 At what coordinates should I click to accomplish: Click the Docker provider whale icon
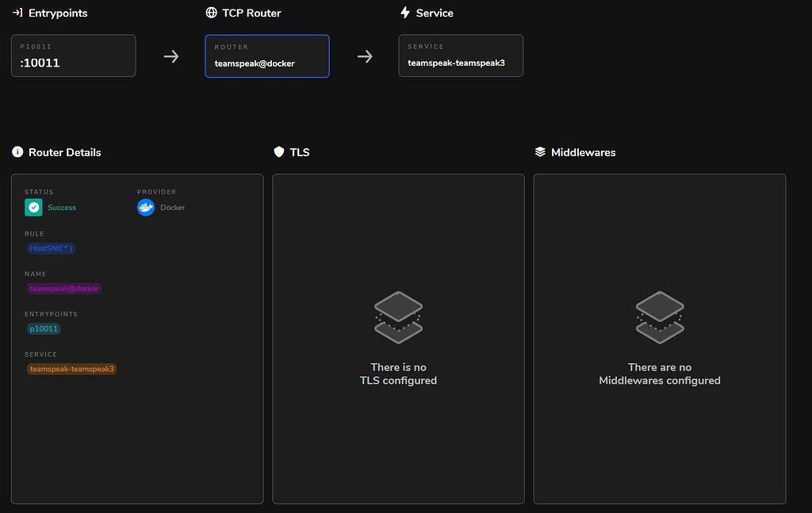145,207
